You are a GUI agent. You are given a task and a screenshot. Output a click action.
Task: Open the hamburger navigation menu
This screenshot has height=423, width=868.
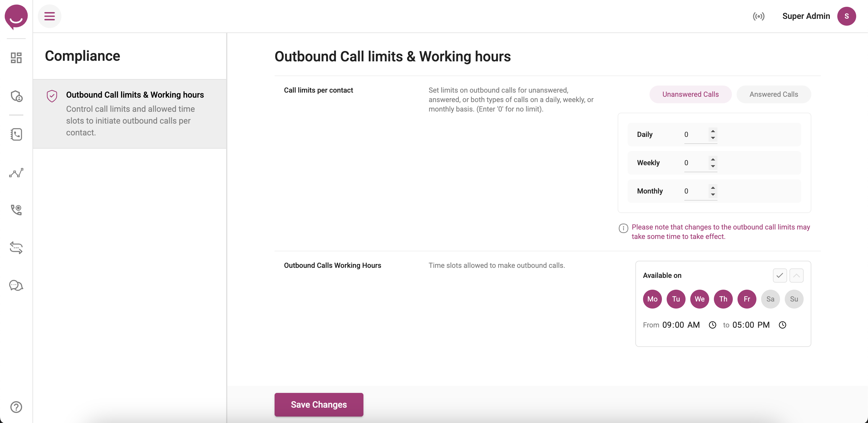(x=49, y=16)
